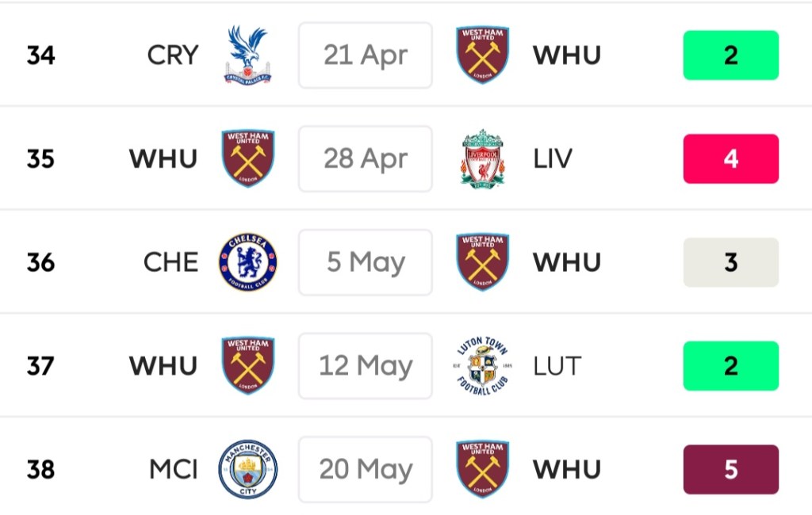
Task: Click green difficulty 2 badge for Luton fixture
Action: pos(730,366)
